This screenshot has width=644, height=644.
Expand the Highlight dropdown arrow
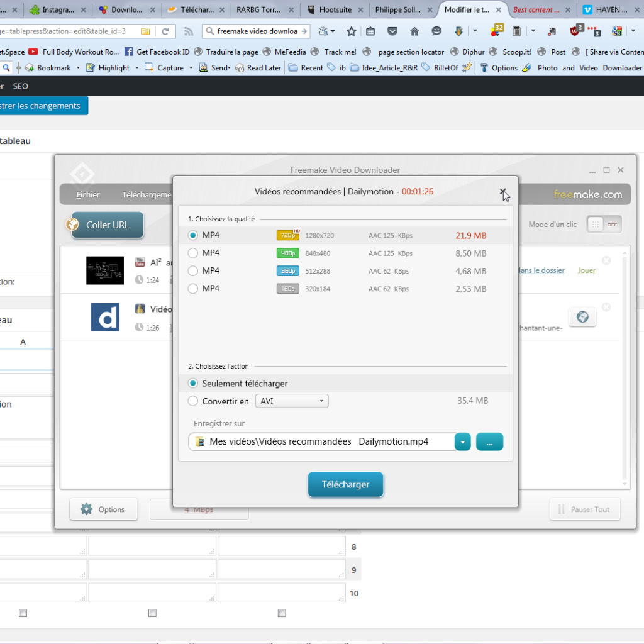point(136,68)
